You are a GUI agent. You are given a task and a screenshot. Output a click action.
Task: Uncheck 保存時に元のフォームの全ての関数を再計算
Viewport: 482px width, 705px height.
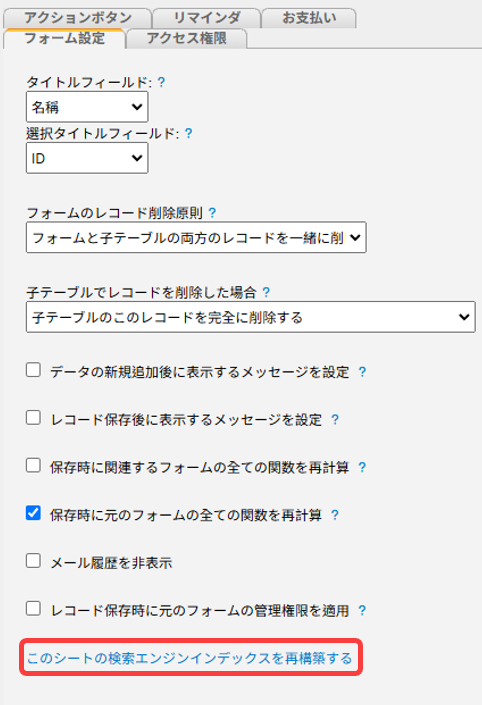pos(33,513)
